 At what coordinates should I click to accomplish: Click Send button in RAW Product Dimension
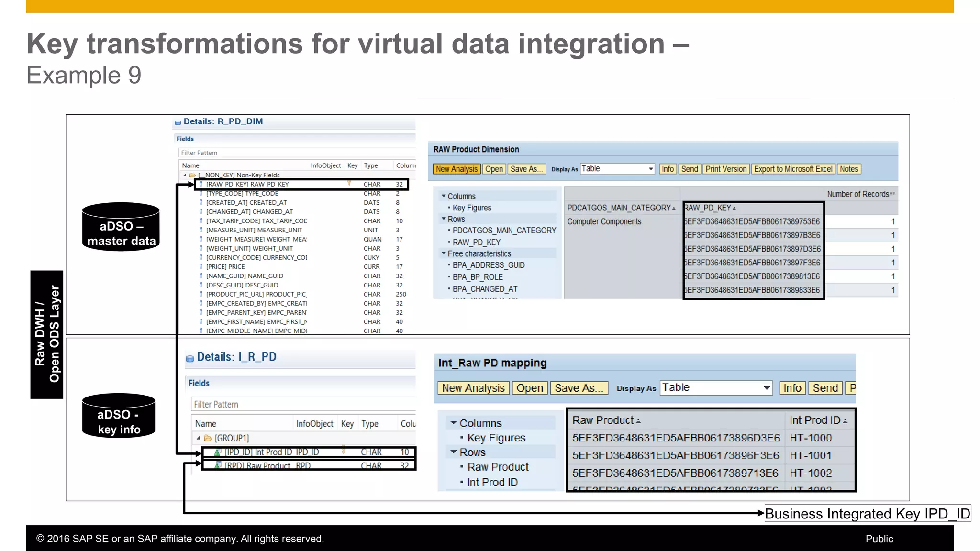point(690,169)
